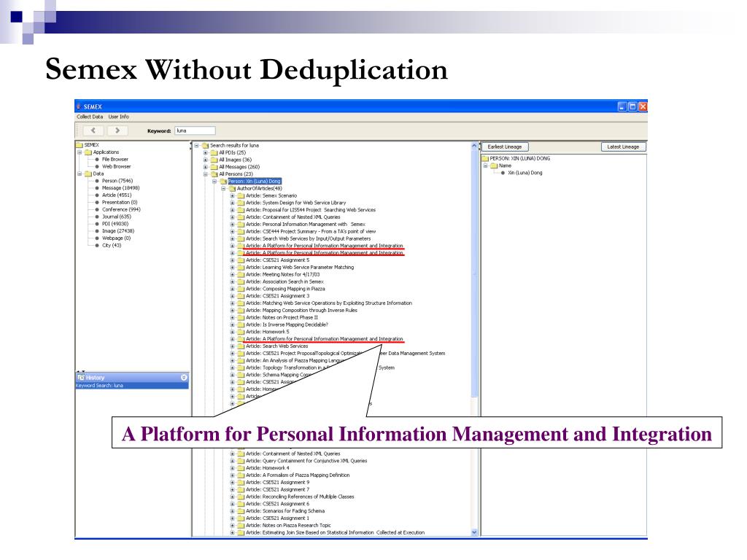Collapse the AuthorOfArticles(48) node
The height and width of the screenshot is (560, 747).
[223, 189]
